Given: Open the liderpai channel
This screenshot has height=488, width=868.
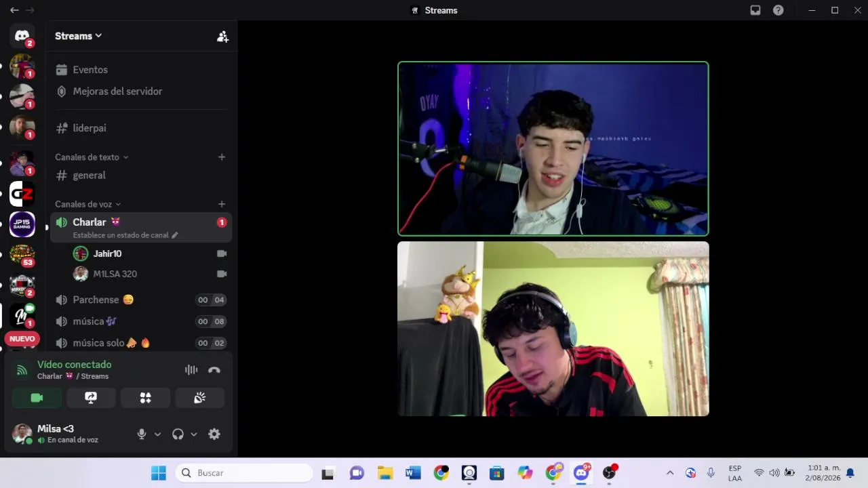Looking at the screenshot, I should (141, 128).
